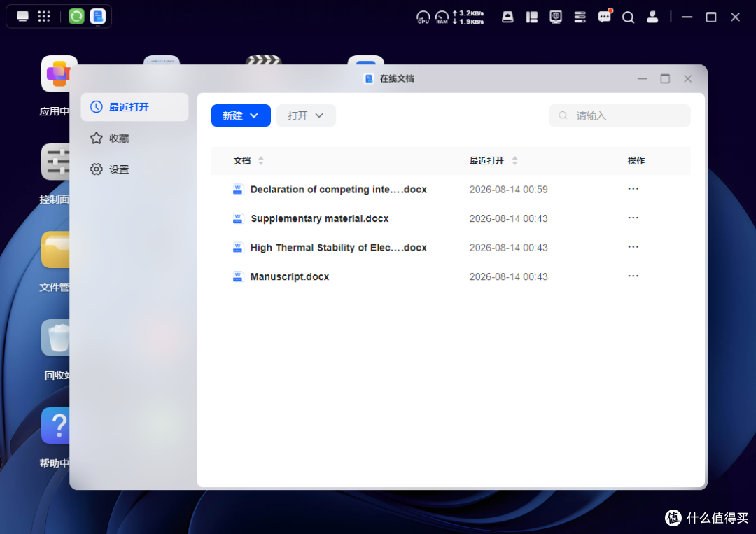Screen dimensions: 756x534
Task: Click the star icon beside 收藏
Action: [97, 139]
